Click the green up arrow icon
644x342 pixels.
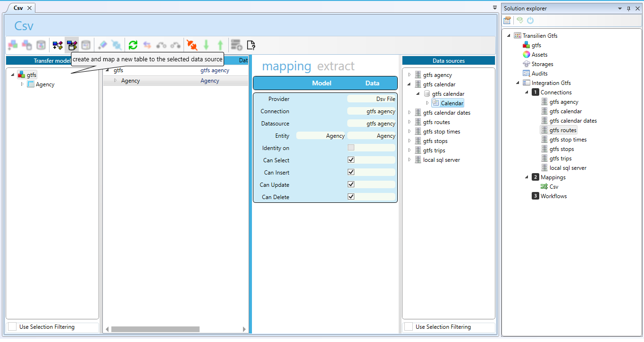click(220, 45)
